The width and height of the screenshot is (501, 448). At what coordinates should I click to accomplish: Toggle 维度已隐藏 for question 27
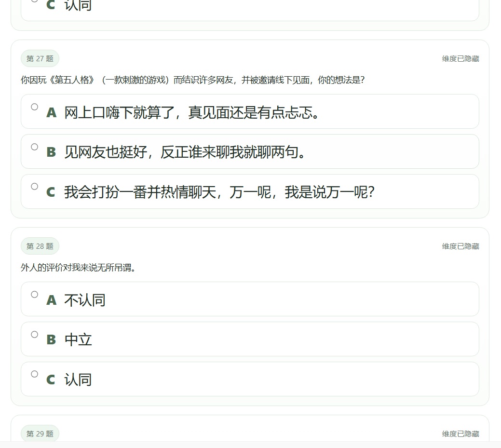coord(460,58)
